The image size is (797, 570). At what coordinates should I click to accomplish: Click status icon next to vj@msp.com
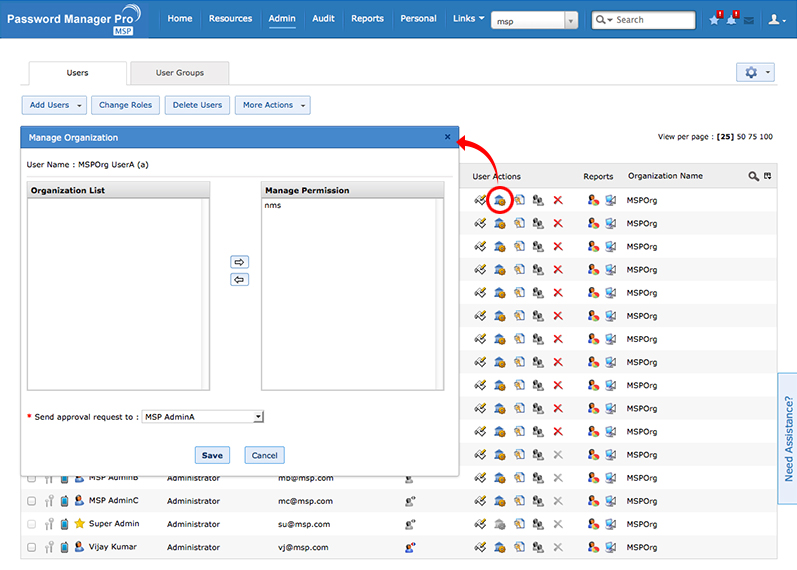[410, 548]
